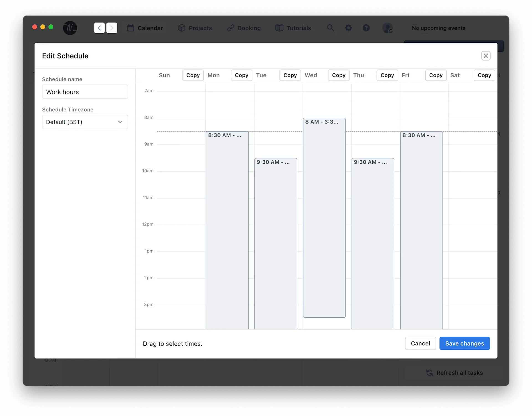Click the Morgen app logo
Viewport: 532px width, 416px height.
coord(70,28)
